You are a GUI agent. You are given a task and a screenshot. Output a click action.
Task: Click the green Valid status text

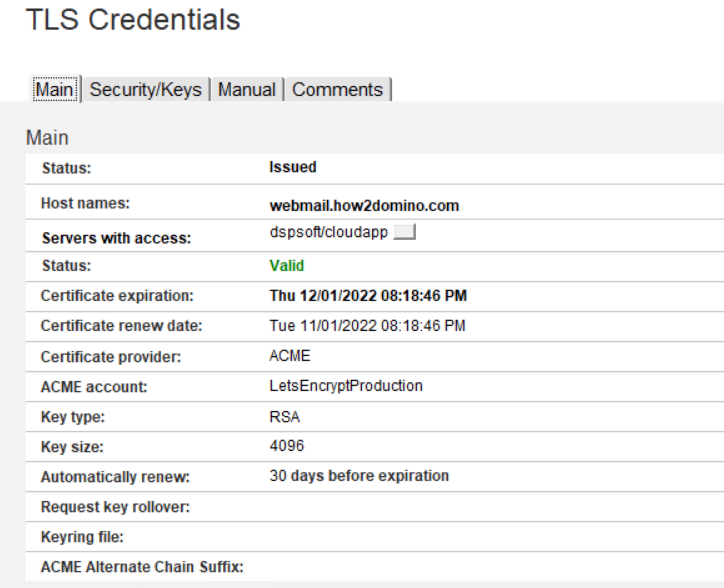[287, 266]
